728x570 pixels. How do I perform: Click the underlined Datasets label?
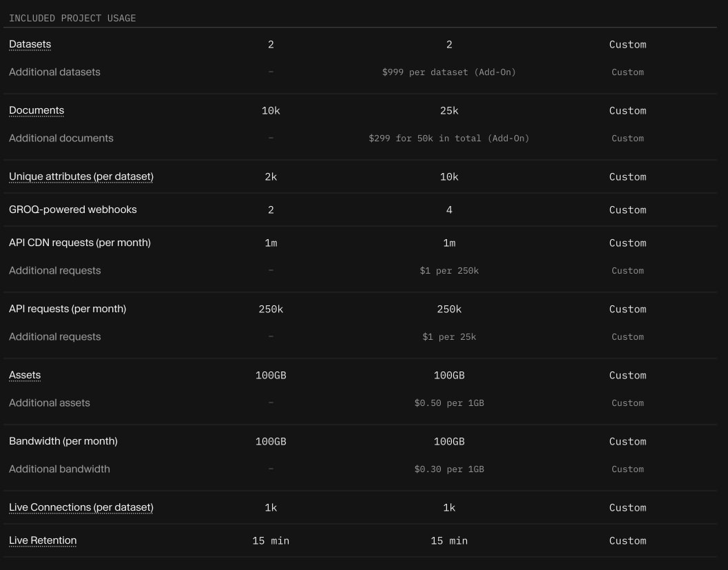click(30, 44)
